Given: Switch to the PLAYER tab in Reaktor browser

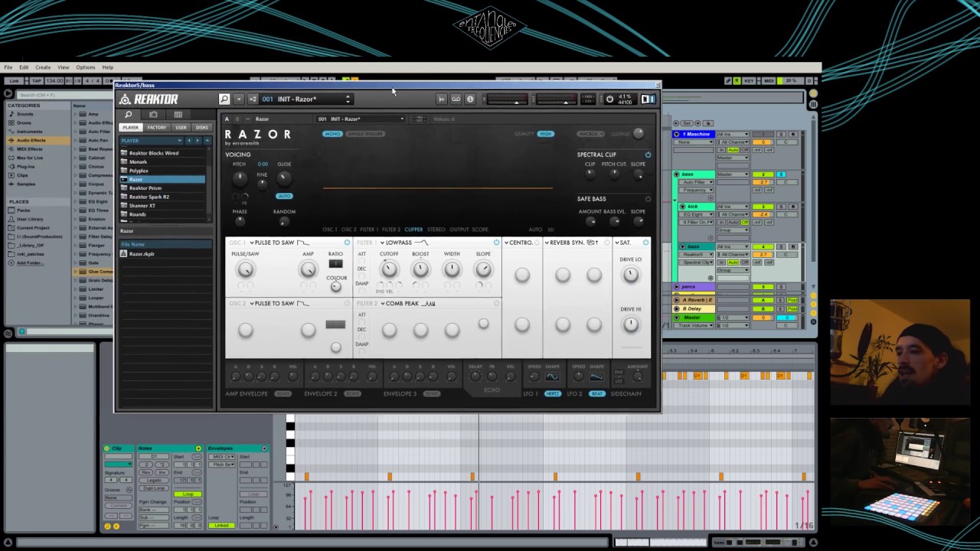Looking at the screenshot, I should [x=131, y=128].
